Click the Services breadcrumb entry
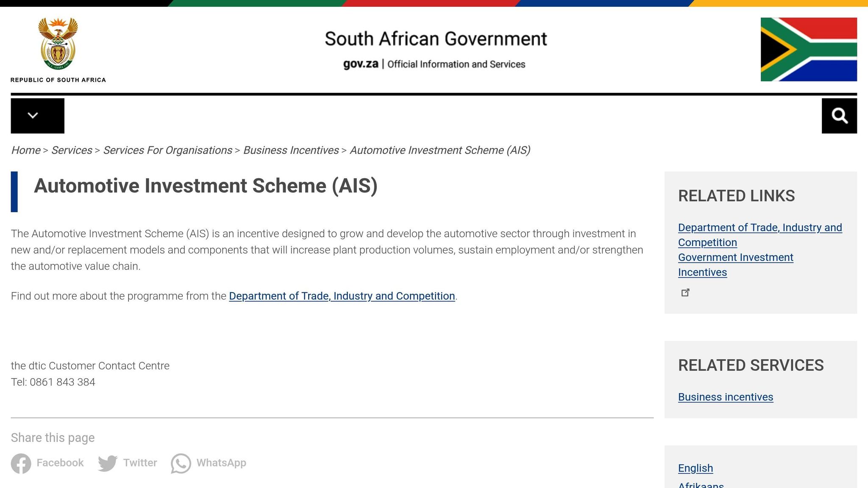The width and height of the screenshot is (868, 488). pyautogui.click(x=71, y=150)
